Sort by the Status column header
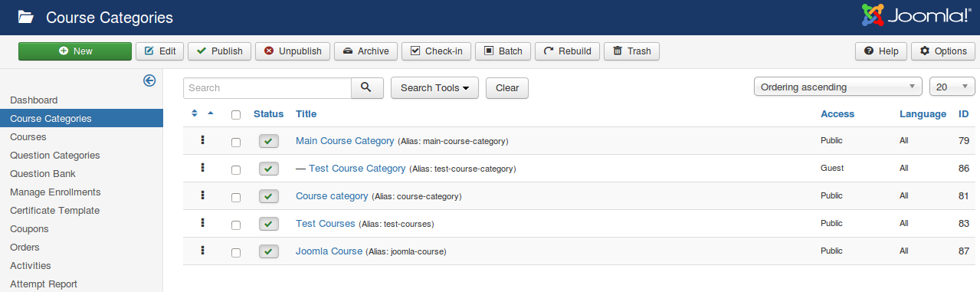This screenshot has width=980, height=292. coord(268,114)
